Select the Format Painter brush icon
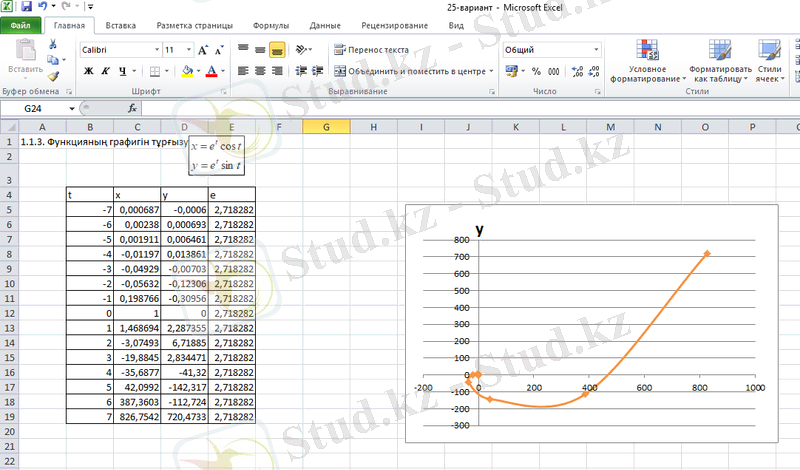This screenshot has width=800, height=470. [x=53, y=75]
